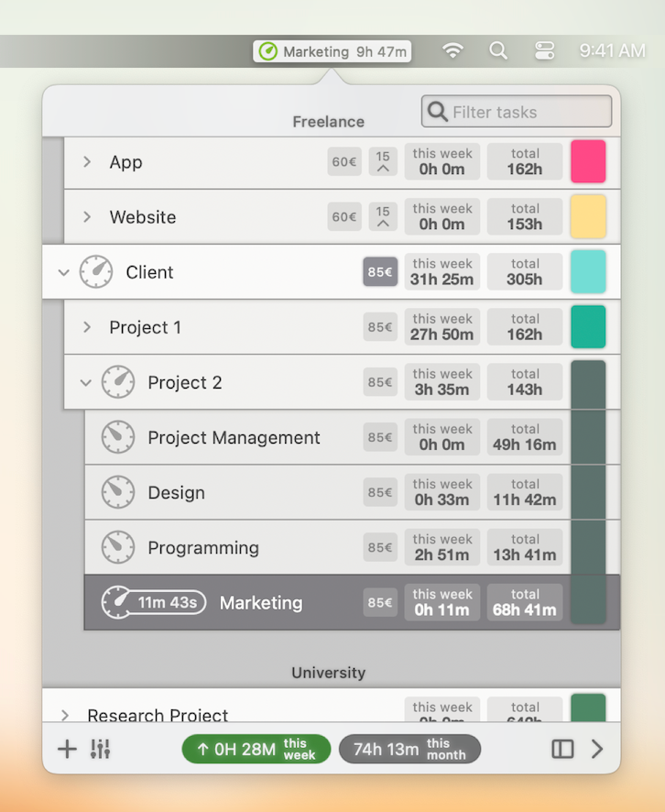The width and height of the screenshot is (665, 812).
Task: Start the Design task timer
Action: tap(118, 493)
